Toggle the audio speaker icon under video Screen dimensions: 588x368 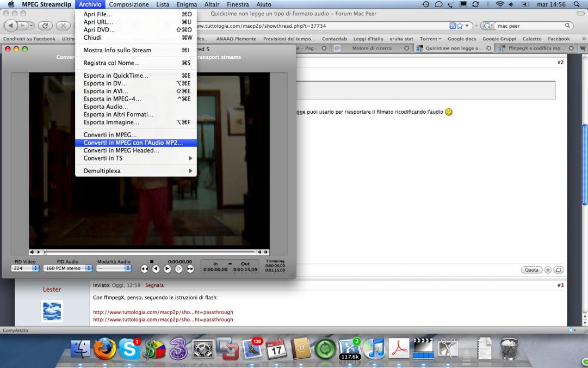32,252
